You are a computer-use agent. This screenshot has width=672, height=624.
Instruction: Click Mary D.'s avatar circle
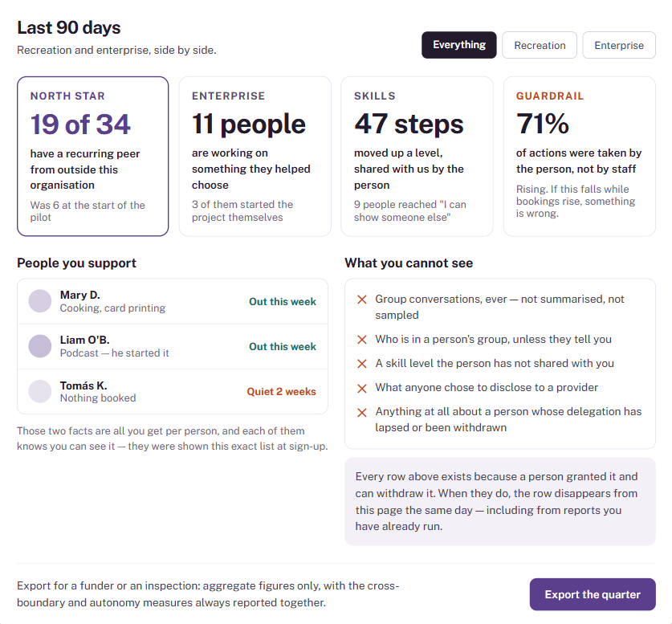click(x=40, y=301)
